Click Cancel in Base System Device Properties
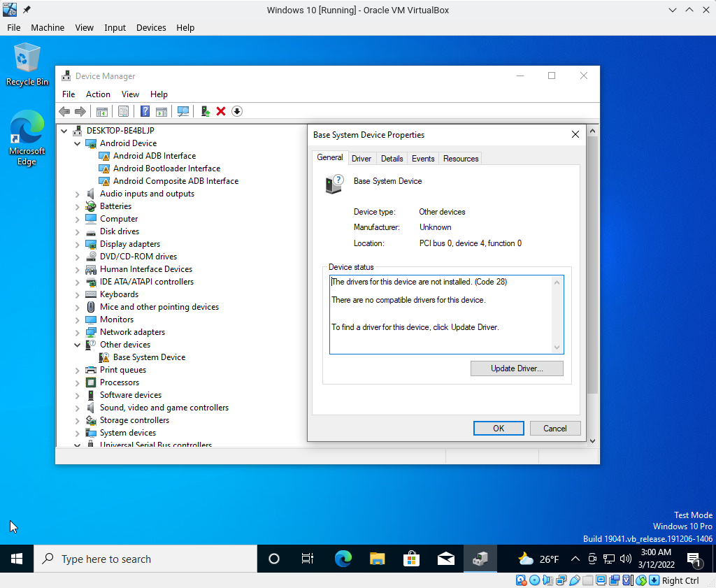 tap(554, 428)
